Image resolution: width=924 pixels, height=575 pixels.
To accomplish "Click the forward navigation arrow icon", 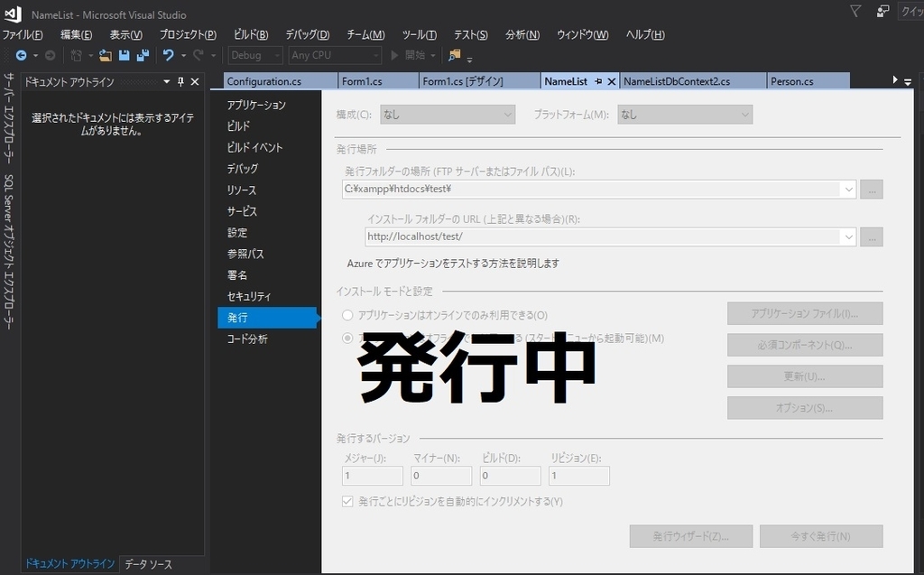I will click(x=50, y=55).
